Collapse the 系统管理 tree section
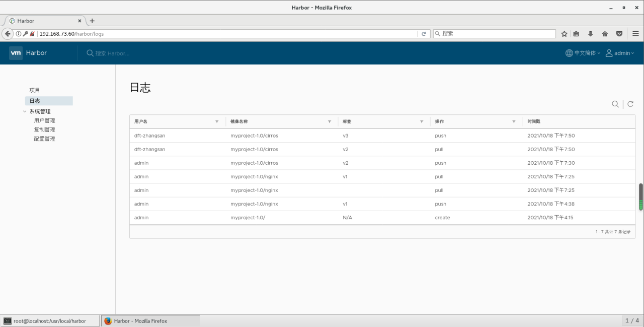644x327 pixels. pyautogui.click(x=25, y=111)
